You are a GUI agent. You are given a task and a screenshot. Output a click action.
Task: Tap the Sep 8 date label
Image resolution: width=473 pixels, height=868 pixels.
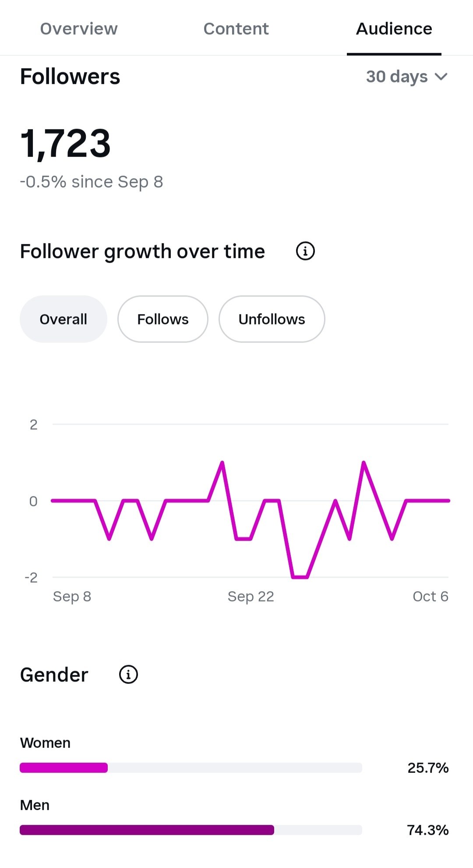point(72,597)
